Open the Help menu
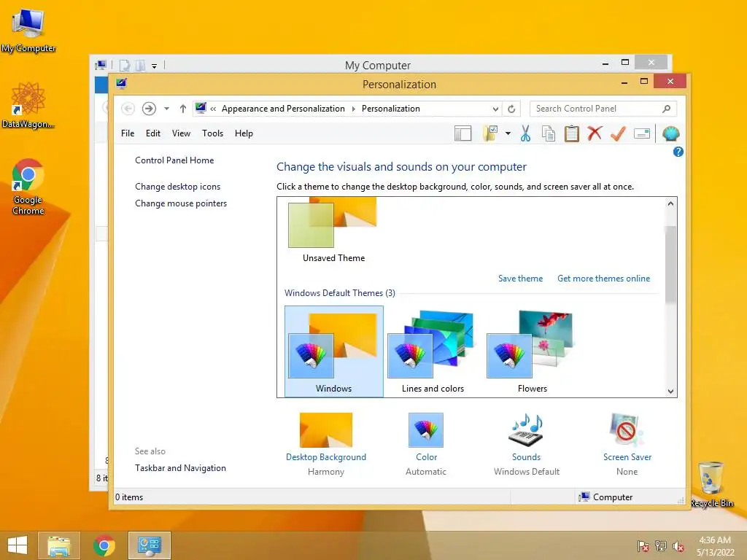Screen dimensions: 747x560 point(244,133)
